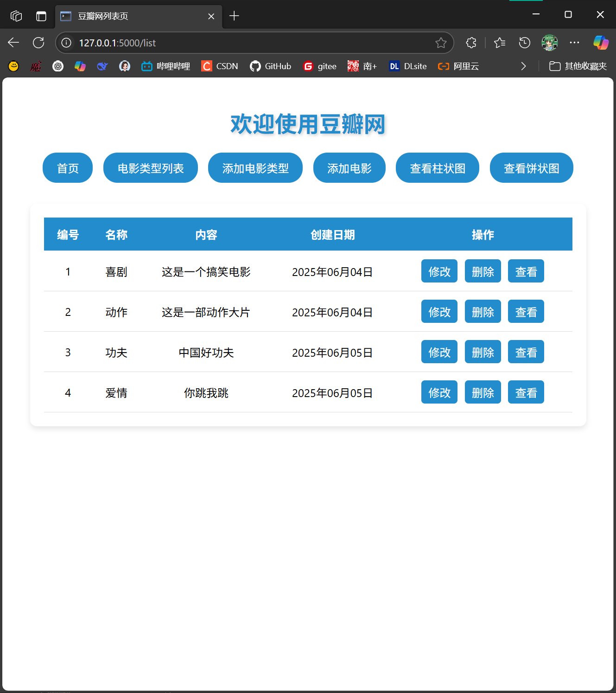This screenshot has width=616, height=693.
Task: Open the DLsite bookmark
Action: point(408,66)
